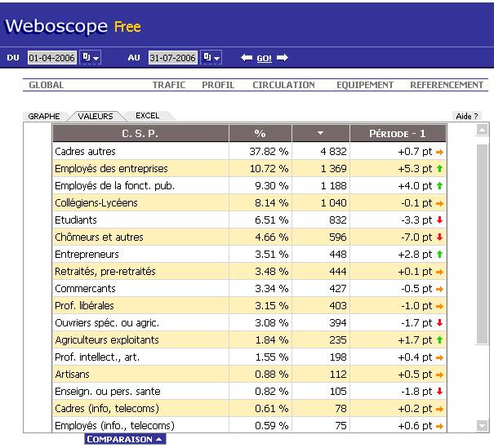Click the stable arrow for Cadres (info, telecoms)
The width and height of the screenshot is (494, 448).
[439, 409]
